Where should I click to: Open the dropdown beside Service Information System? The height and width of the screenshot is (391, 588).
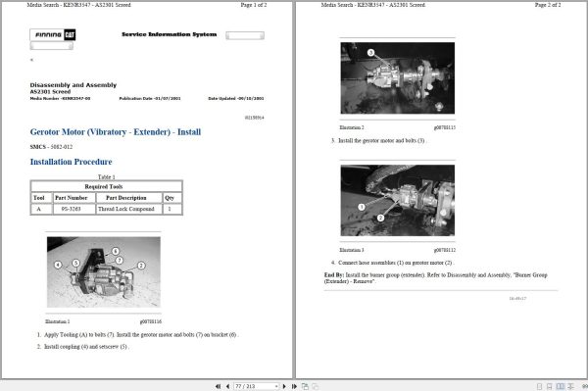[245, 35]
